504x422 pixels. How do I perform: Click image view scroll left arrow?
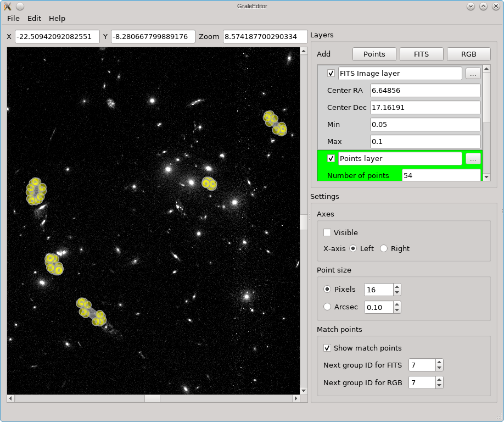pos(10,398)
